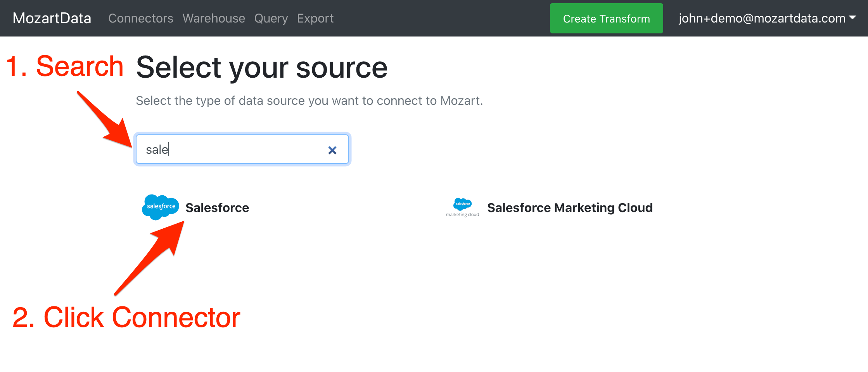Click the "Select your source" heading
Screen dimensions: 868x372
(262, 68)
